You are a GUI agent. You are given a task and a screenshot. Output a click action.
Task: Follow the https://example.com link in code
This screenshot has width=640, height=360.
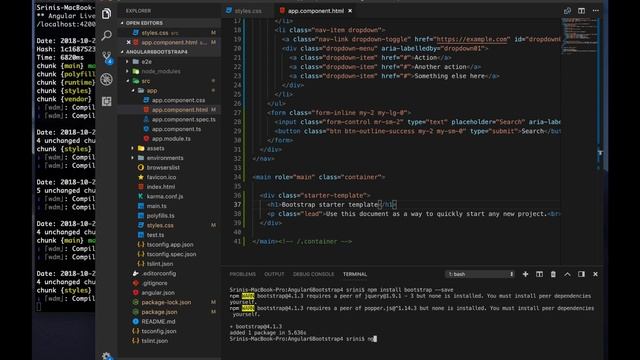[x=472, y=40]
